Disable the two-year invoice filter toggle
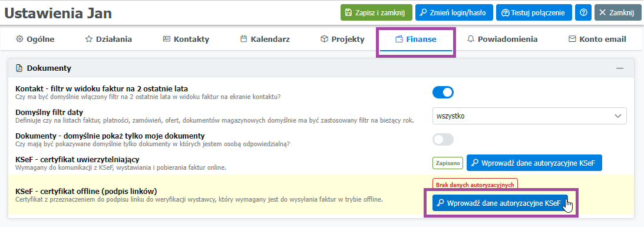 pyautogui.click(x=442, y=92)
